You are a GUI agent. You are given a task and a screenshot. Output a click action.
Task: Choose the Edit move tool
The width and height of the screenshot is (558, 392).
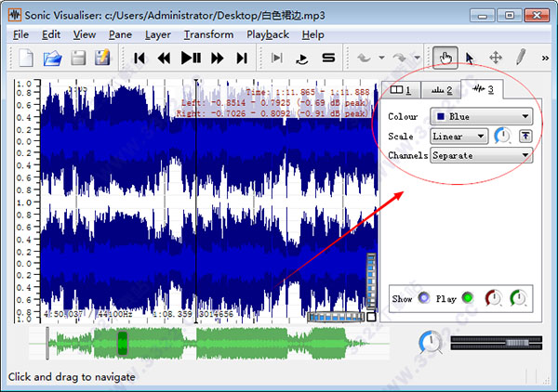coord(495,58)
